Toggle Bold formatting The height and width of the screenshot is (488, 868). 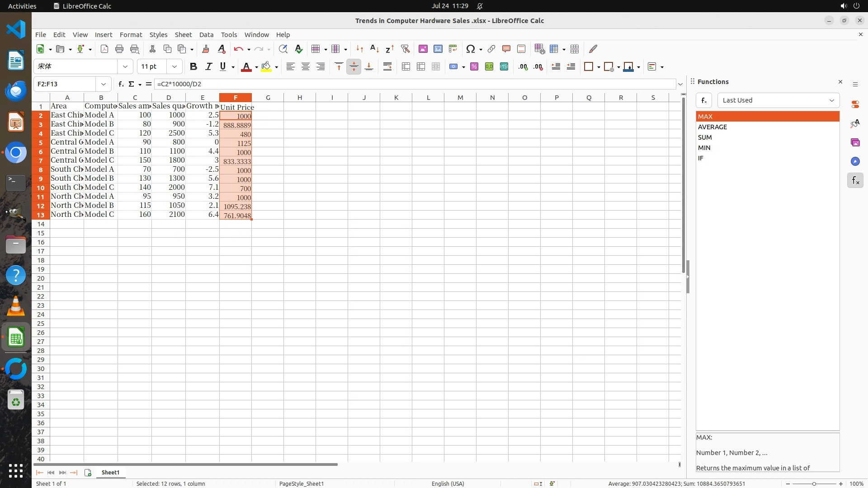(193, 66)
